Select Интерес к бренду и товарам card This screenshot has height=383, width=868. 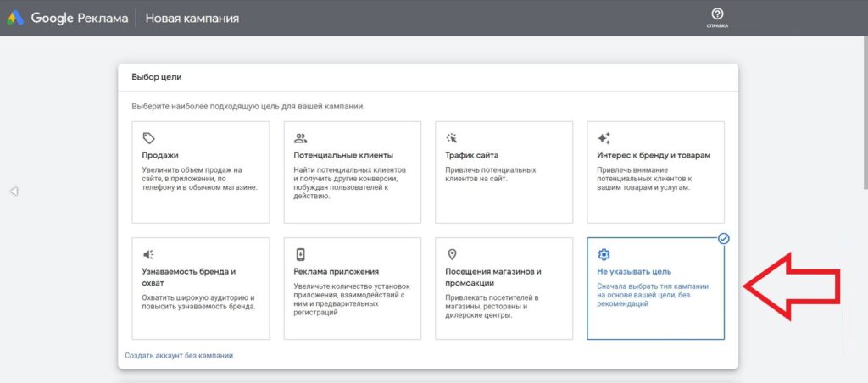[655, 172]
